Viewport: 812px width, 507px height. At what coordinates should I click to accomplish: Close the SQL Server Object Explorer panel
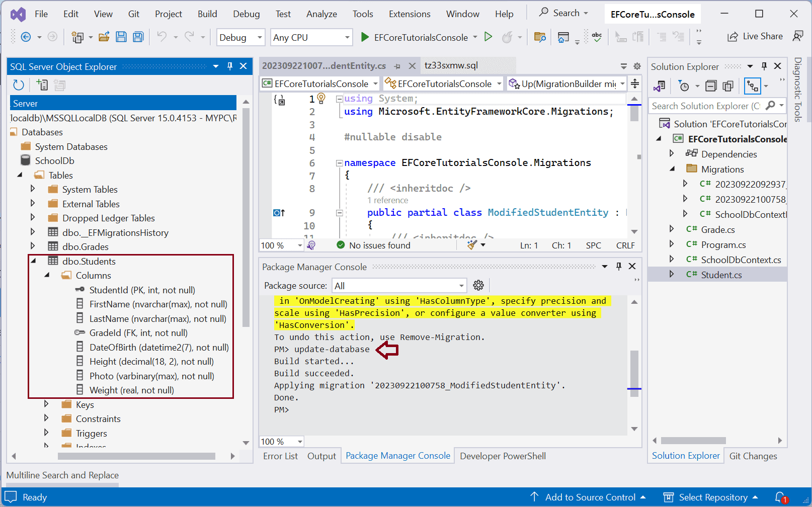click(243, 66)
